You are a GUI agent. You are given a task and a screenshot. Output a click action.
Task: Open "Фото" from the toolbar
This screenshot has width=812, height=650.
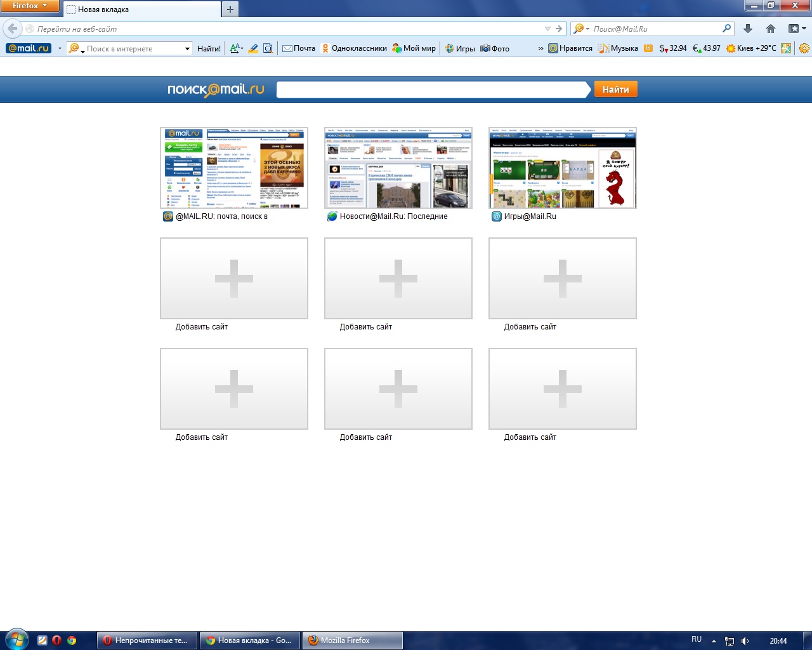point(495,48)
